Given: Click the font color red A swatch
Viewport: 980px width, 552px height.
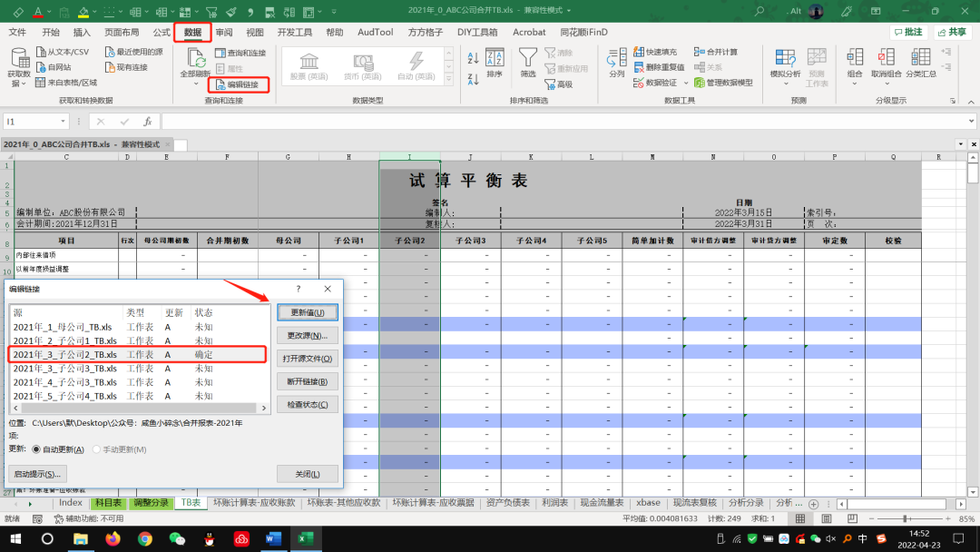Looking at the screenshot, I should 38,11.
